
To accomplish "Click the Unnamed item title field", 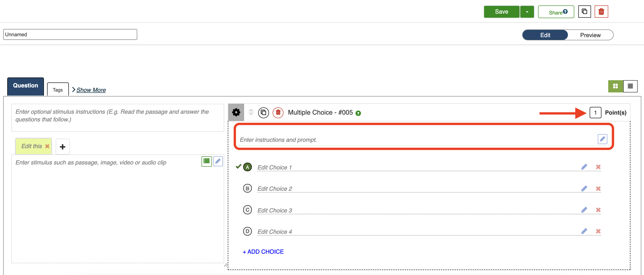I will [70, 34].
